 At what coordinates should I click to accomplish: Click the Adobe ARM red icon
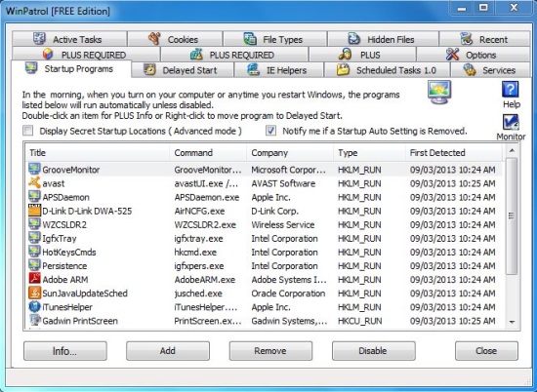pyautogui.click(x=34, y=279)
